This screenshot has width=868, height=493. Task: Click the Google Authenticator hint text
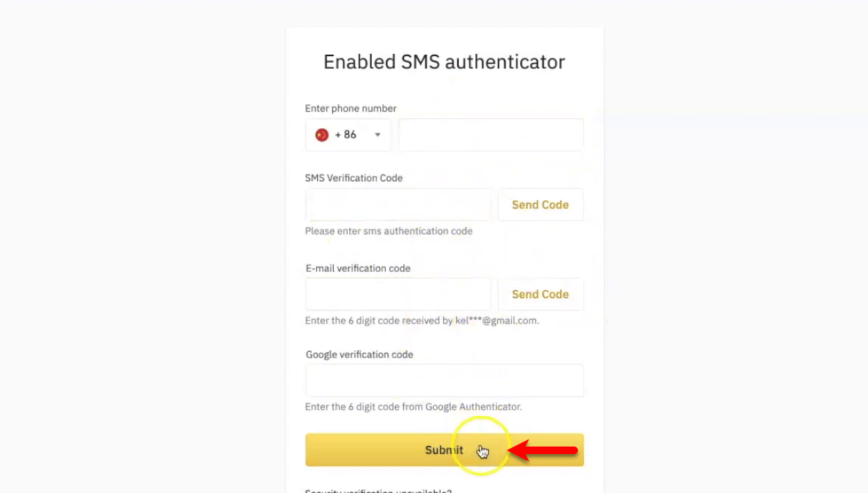414,408
